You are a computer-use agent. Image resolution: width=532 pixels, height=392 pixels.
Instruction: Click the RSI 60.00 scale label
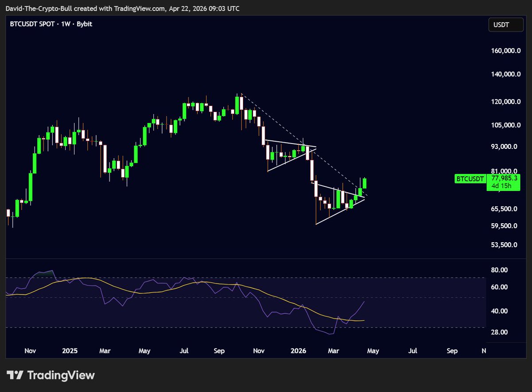point(499,287)
